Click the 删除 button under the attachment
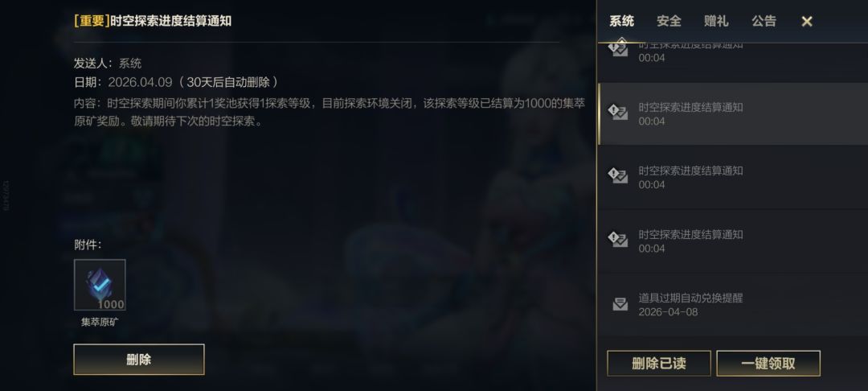Image resolution: width=868 pixels, height=391 pixels. (x=139, y=360)
